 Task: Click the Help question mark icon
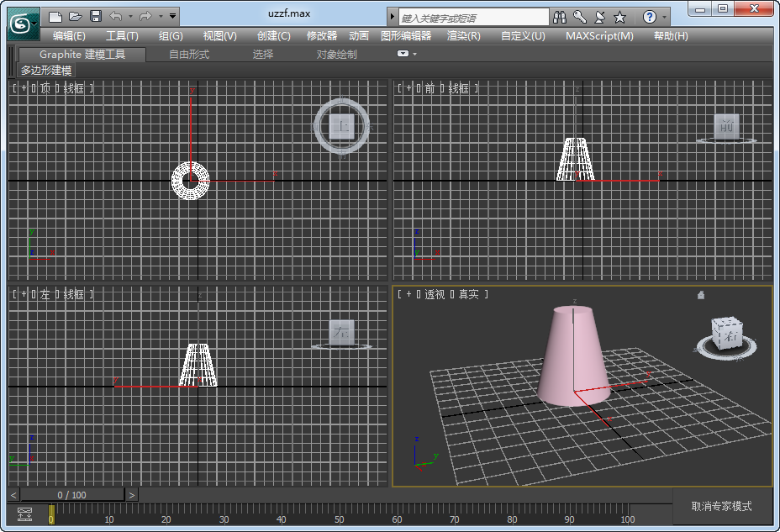click(x=649, y=17)
